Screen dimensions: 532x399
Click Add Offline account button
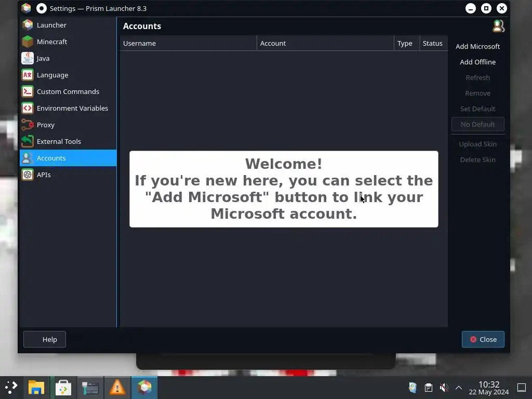point(478,62)
